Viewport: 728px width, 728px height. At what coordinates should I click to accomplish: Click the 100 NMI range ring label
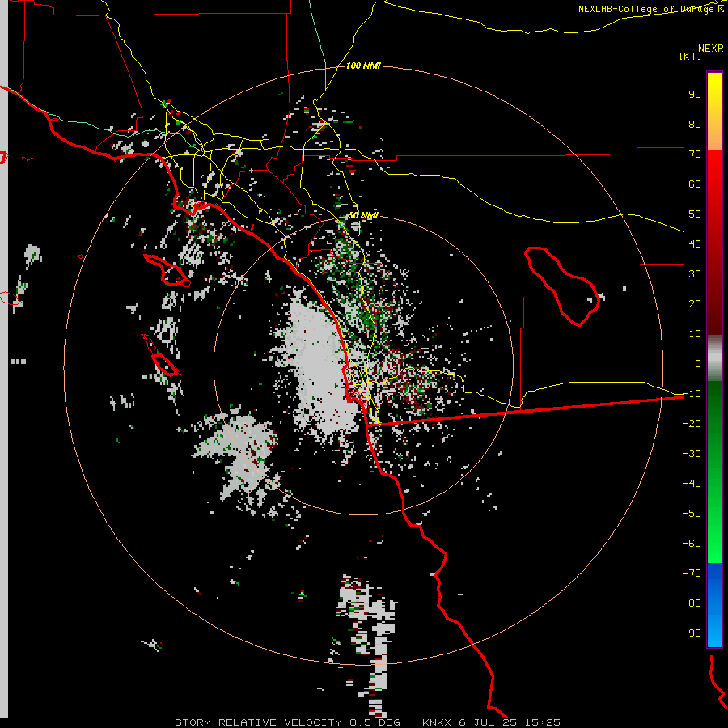363,66
